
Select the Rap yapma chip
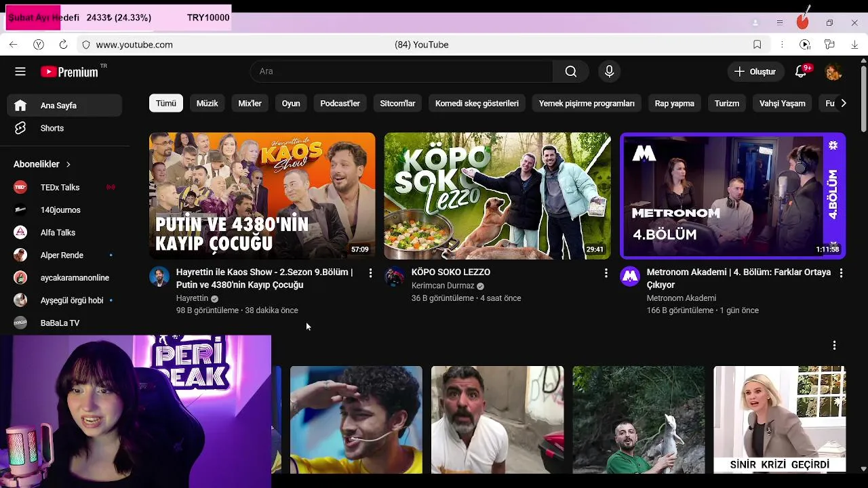[x=674, y=103]
